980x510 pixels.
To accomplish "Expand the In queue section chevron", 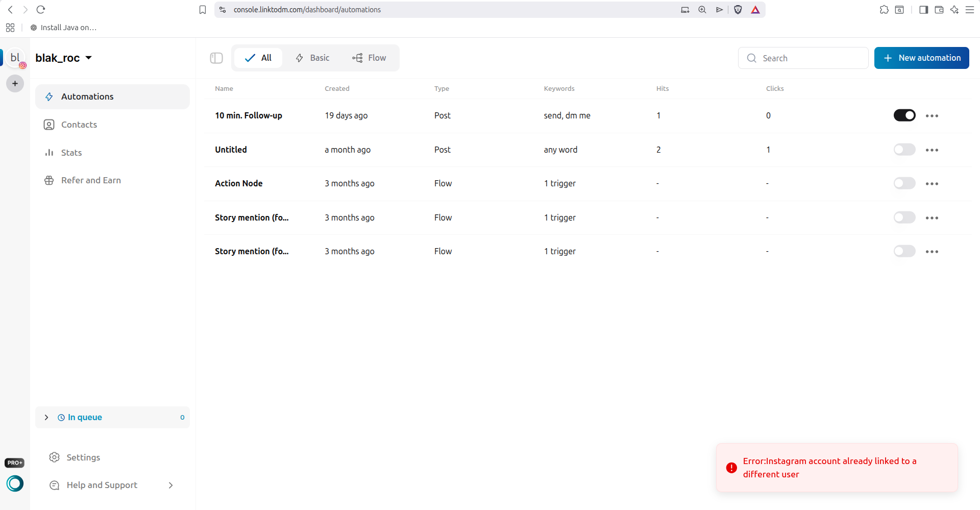I will pyautogui.click(x=46, y=418).
